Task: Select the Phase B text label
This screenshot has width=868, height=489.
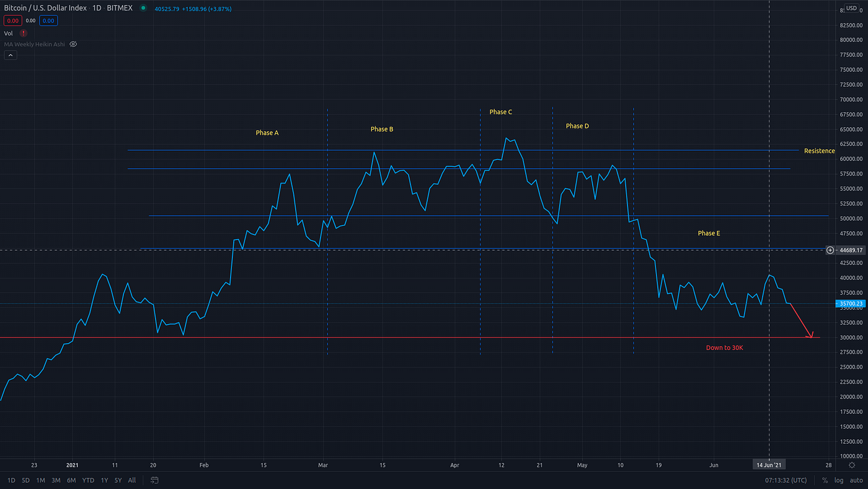Action: click(x=382, y=129)
